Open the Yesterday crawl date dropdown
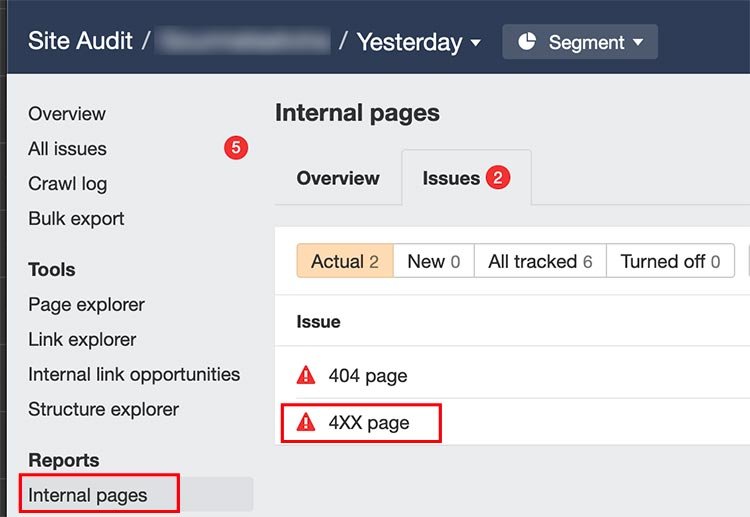The height and width of the screenshot is (517, 750). click(x=419, y=42)
